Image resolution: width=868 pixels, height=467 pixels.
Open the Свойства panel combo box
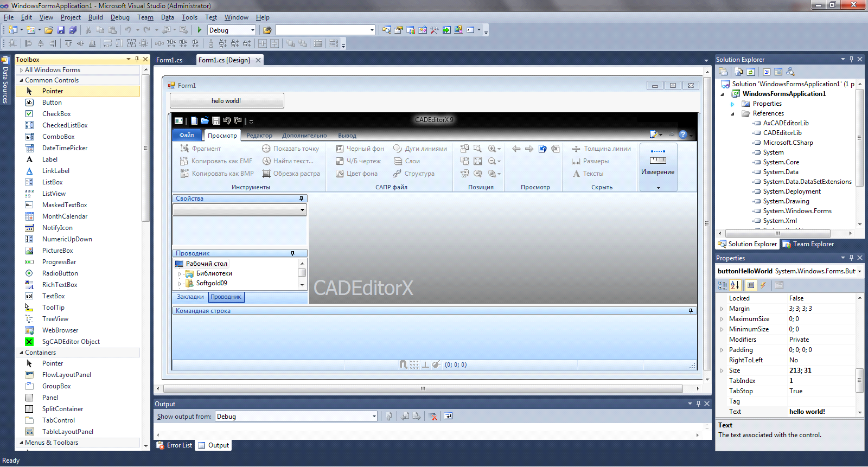pos(302,210)
